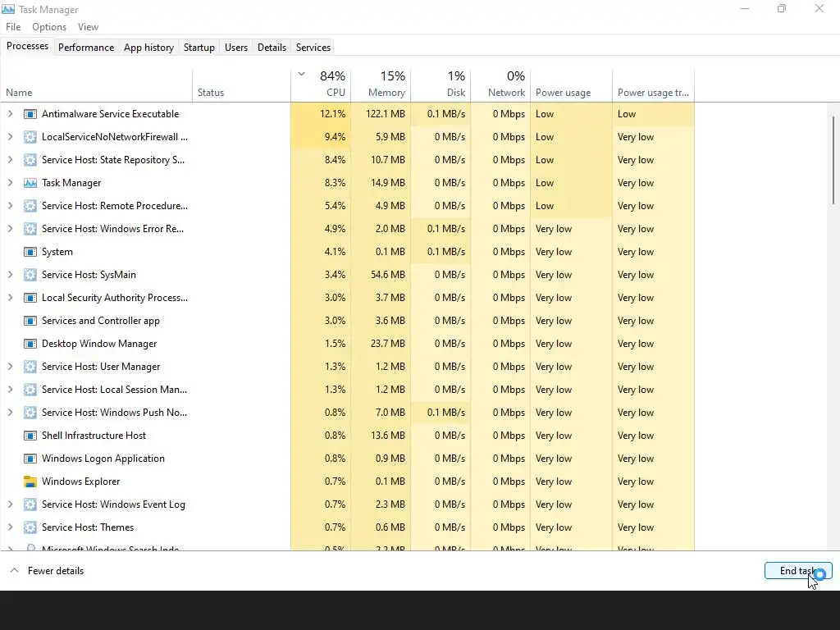Expand the Antimalware Service Executable row
This screenshot has width=840, height=630.
[x=10, y=113]
